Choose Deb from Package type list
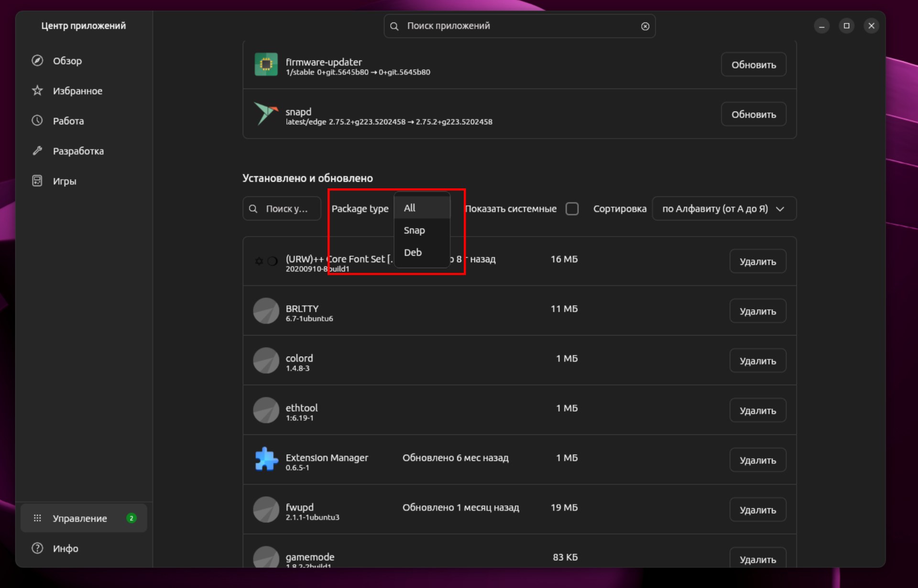Image resolution: width=918 pixels, height=588 pixels. tap(413, 252)
